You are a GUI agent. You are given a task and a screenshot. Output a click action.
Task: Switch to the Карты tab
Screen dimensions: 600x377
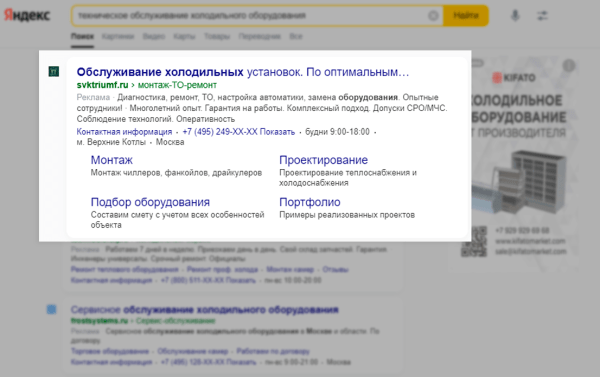click(x=184, y=36)
